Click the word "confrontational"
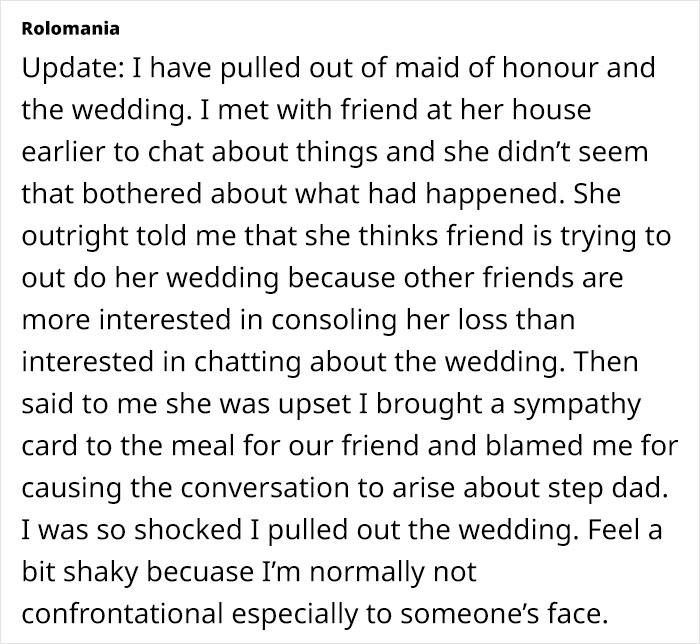 click(x=122, y=614)
